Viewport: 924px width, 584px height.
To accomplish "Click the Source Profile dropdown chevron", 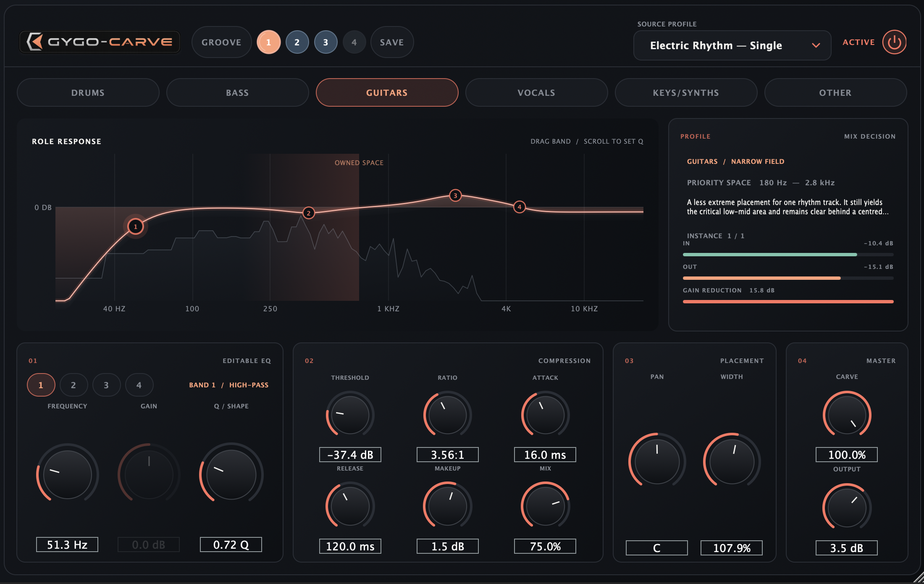I will tap(816, 45).
